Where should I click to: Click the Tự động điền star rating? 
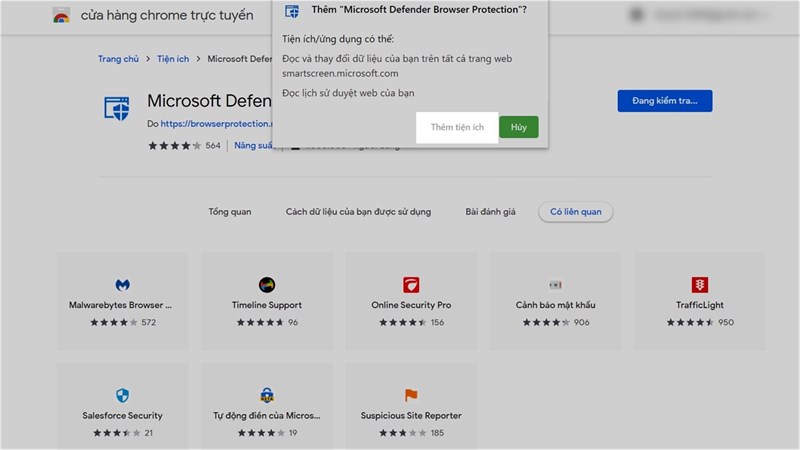pyautogui.click(x=261, y=433)
